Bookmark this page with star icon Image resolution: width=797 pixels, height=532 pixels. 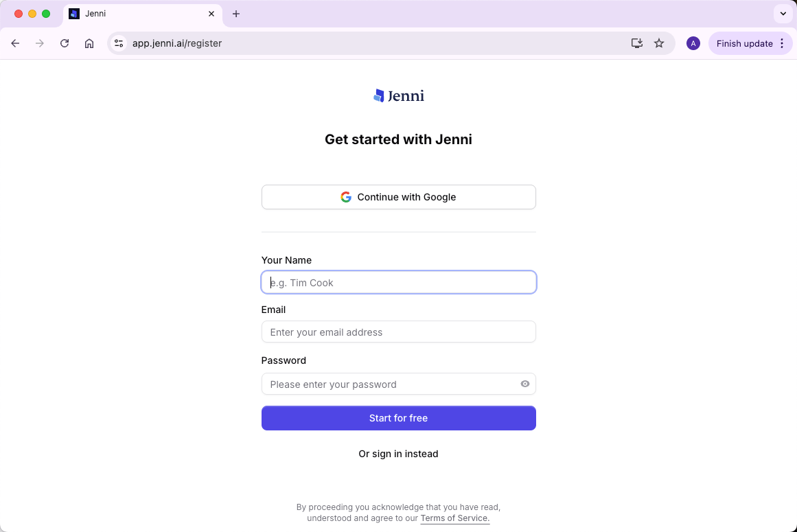(659, 43)
